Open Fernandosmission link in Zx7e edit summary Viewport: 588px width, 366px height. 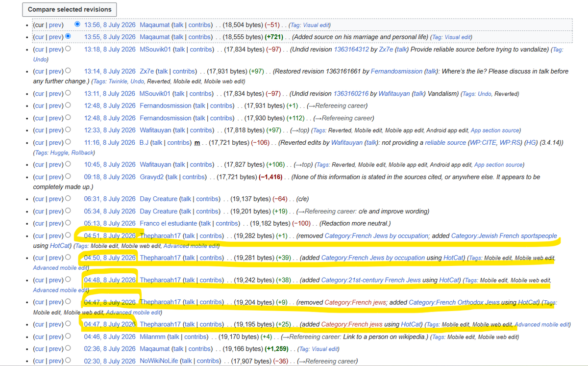pyautogui.click(x=396, y=71)
